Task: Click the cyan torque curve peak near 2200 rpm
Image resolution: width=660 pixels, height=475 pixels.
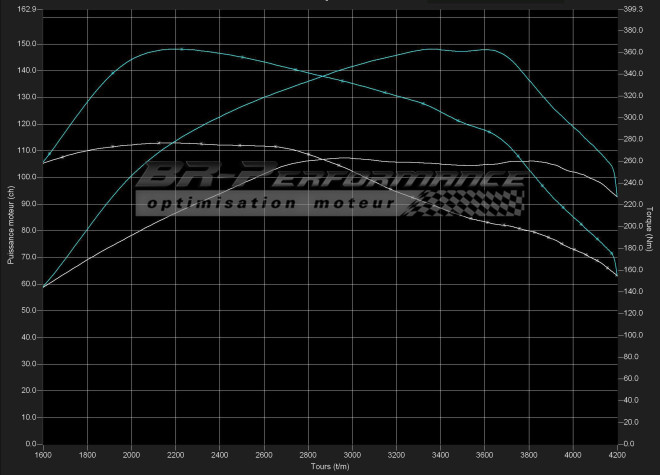Action: (x=178, y=48)
